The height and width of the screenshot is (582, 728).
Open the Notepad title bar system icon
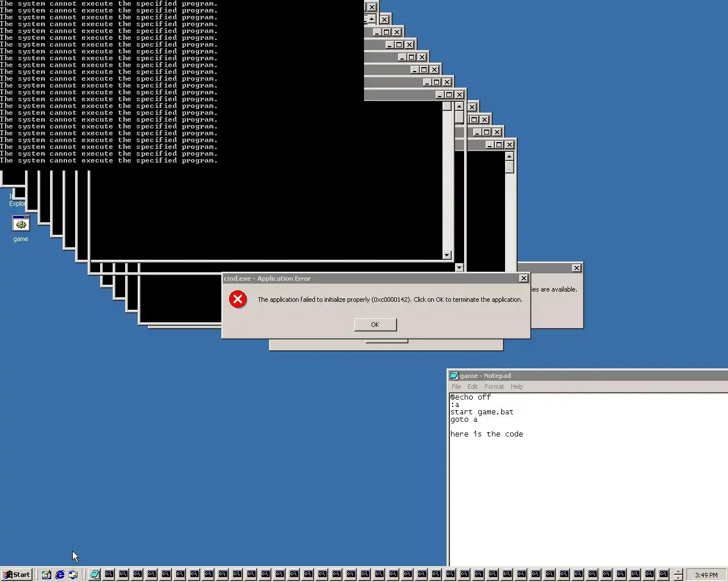tap(454, 376)
